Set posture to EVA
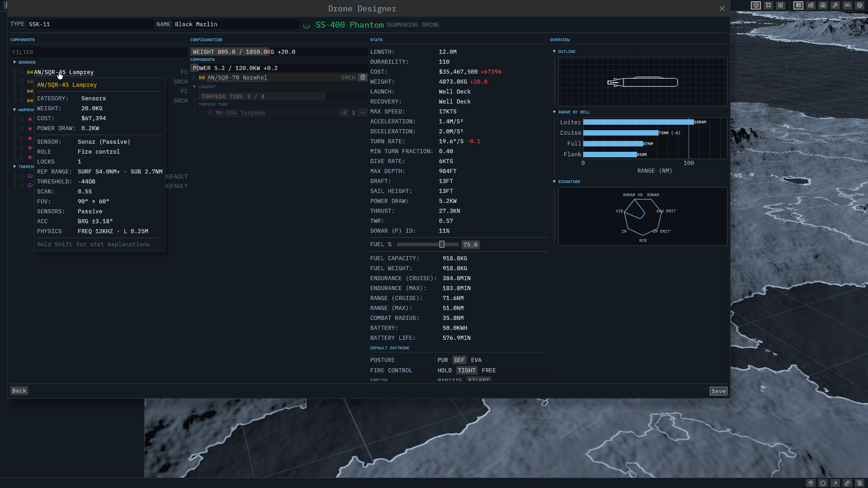The width and height of the screenshot is (868, 488). (x=476, y=360)
